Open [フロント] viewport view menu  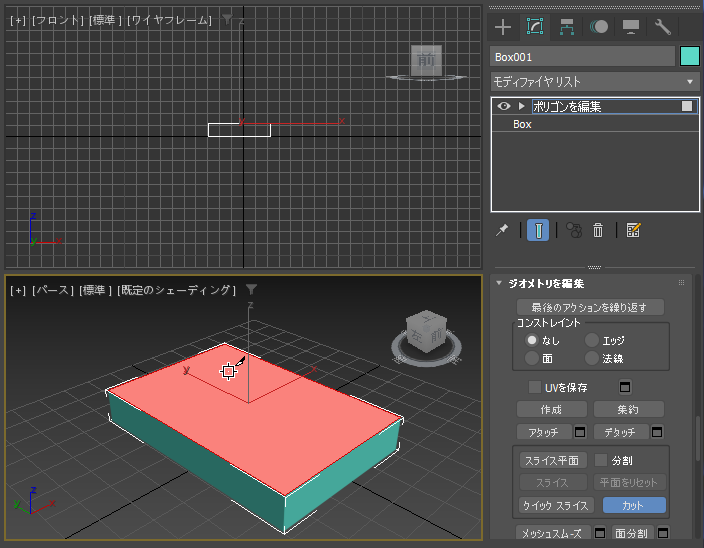pyautogui.click(x=58, y=20)
